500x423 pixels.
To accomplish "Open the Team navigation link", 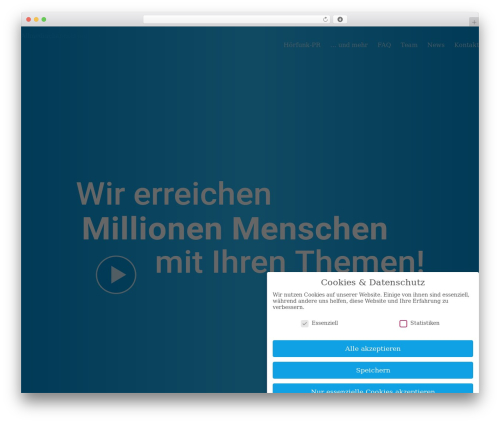I will click(x=409, y=45).
